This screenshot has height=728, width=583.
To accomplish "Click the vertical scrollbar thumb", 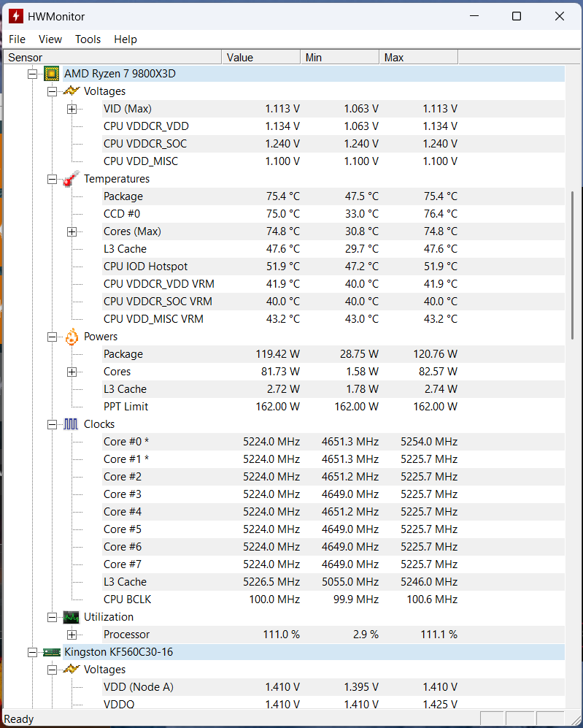I will click(x=572, y=264).
